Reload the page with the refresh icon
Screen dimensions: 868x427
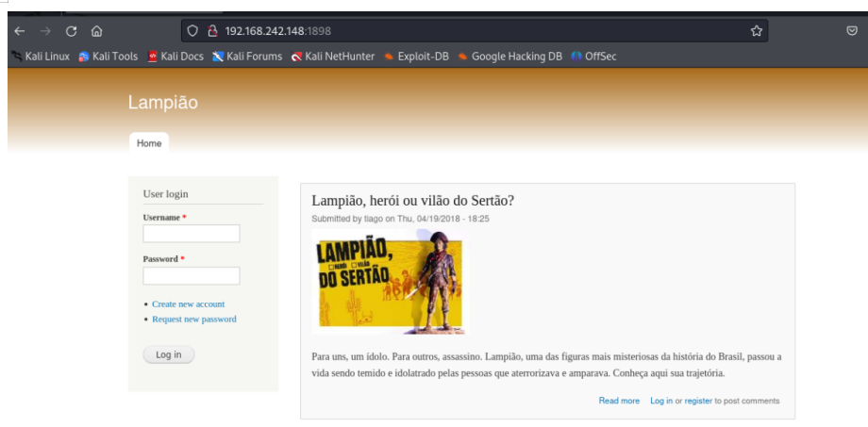point(71,31)
